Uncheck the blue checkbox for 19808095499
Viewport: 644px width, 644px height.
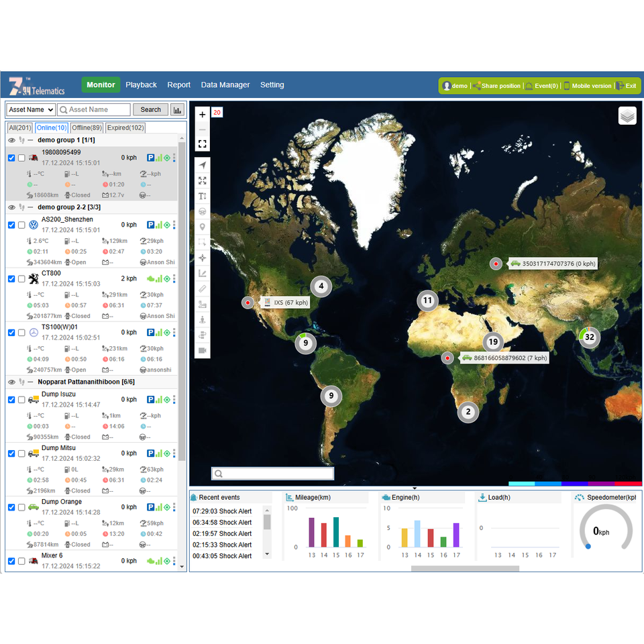click(11, 158)
